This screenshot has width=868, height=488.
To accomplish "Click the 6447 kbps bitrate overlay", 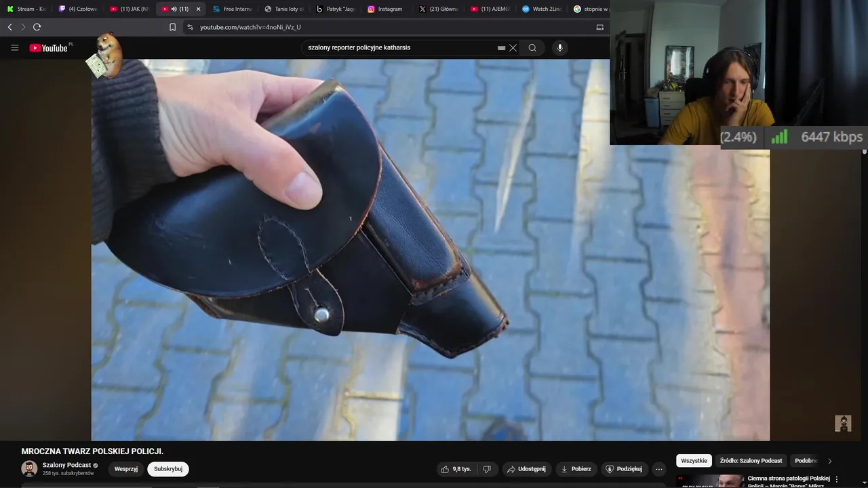I will pos(832,137).
